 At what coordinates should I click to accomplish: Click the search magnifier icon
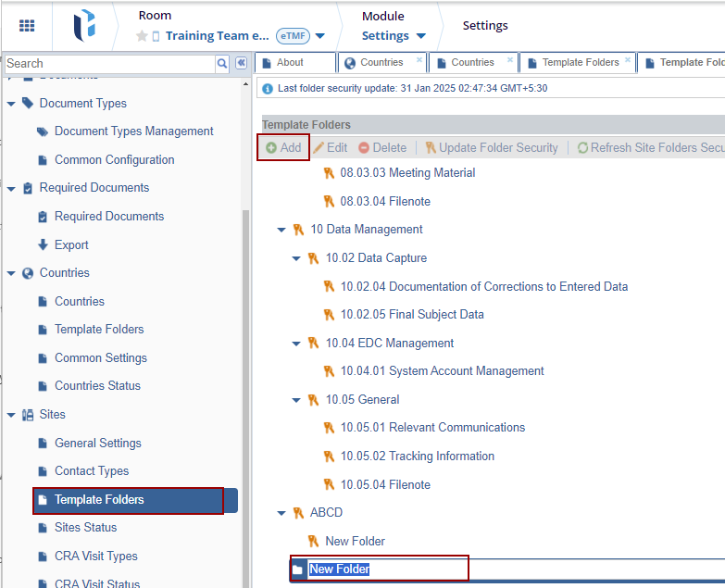[x=222, y=64]
